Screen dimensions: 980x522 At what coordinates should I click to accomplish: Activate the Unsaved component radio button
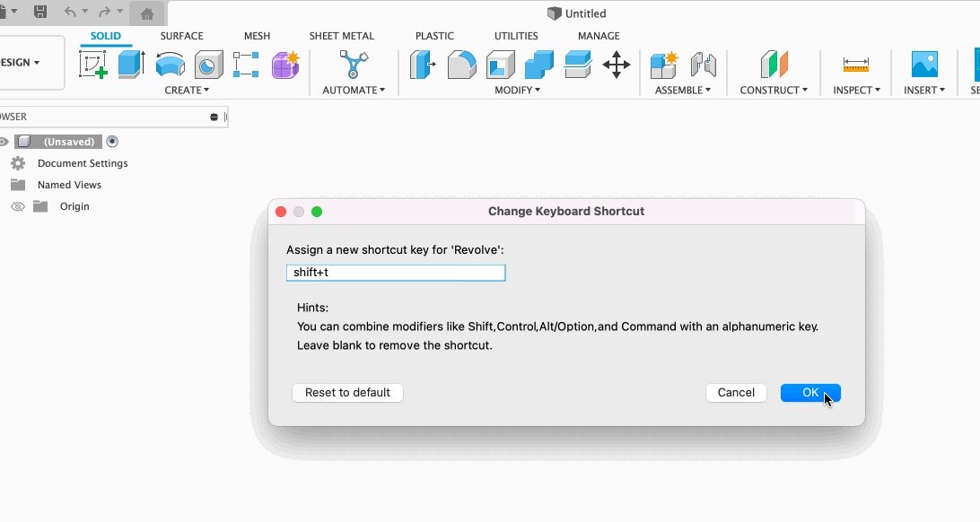click(112, 142)
